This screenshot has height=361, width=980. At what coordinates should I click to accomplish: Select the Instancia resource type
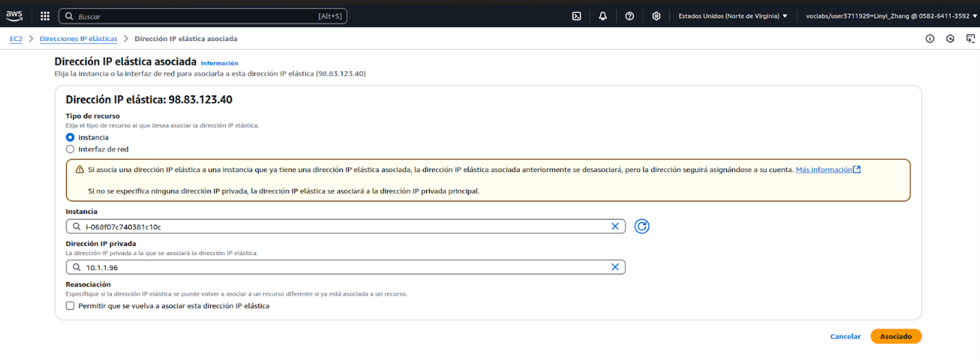[70, 137]
